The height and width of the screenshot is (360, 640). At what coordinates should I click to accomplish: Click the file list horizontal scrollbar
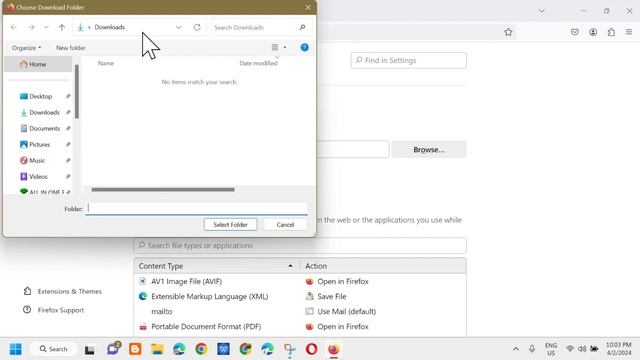163,189
